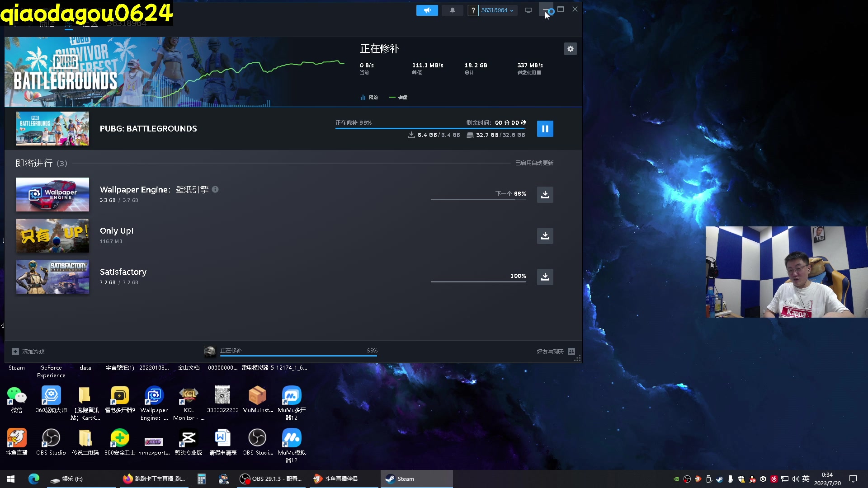This screenshot has width=868, height=488.
Task: Open the Steam notifications bell
Action: 452,10
